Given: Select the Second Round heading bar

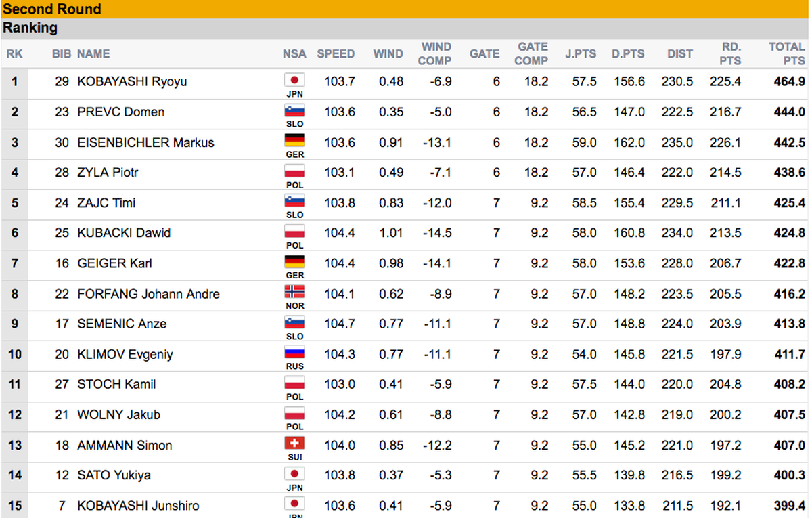Looking at the screenshot, I should (406, 9).
